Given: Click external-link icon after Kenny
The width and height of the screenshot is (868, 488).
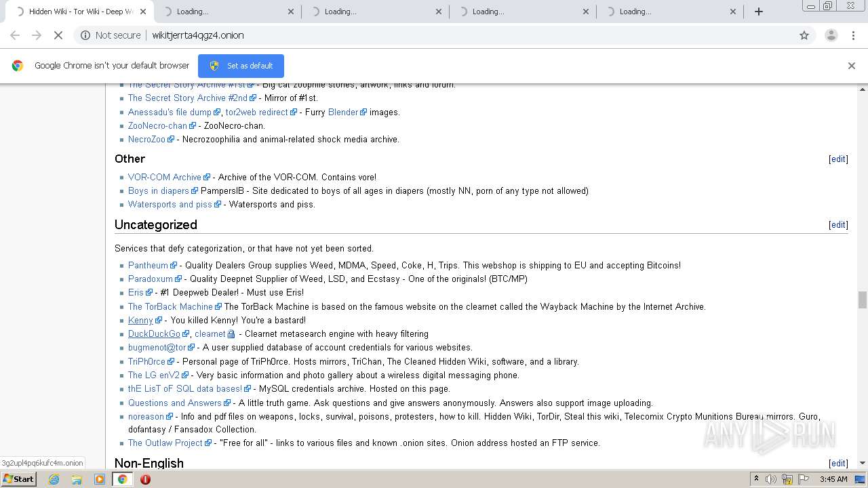Looking at the screenshot, I should (x=159, y=321).
